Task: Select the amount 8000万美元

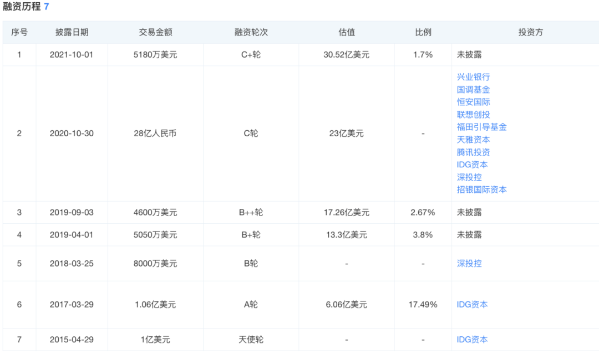Action: (x=155, y=263)
